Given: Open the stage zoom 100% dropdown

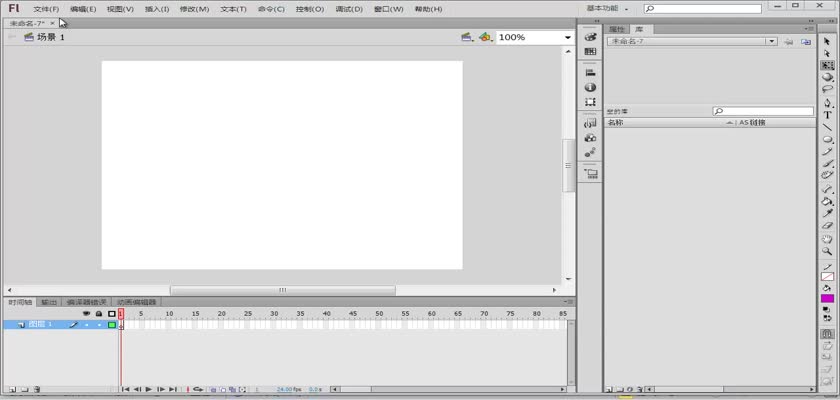Looking at the screenshot, I should tap(567, 37).
